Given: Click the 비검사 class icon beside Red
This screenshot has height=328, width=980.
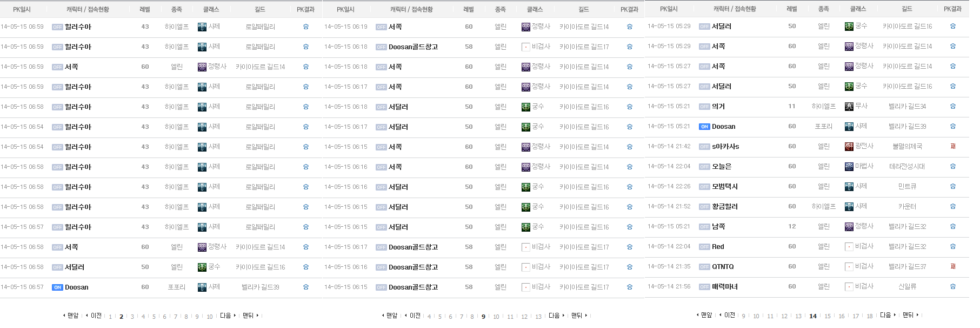Looking at the screenshot, I should (x=849, y=247).
